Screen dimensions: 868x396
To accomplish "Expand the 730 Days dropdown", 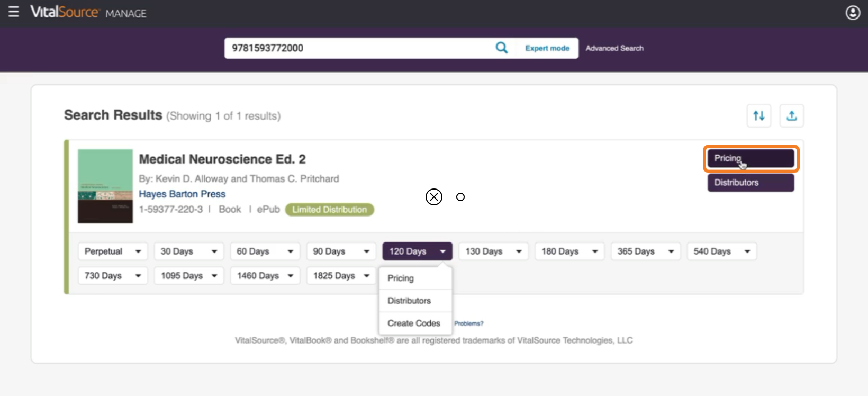I will point(113,276).
